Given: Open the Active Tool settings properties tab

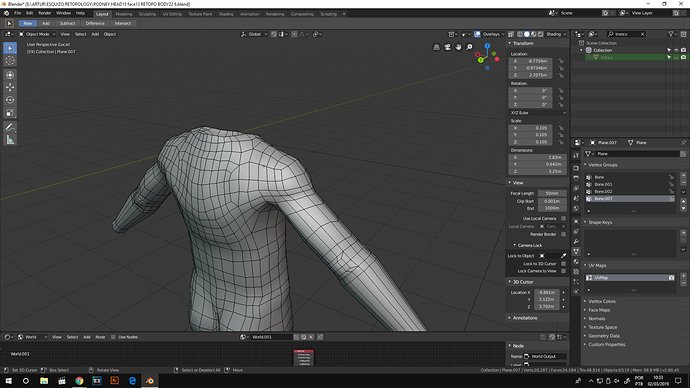Looking at the screenshot, I should [x=576, y=155].
